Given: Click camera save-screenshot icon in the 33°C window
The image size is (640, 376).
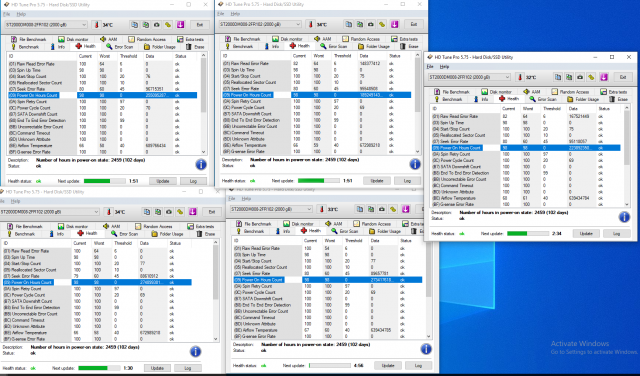Looking at the screenshot, I should pyautogui.click(x=382, y=209).
